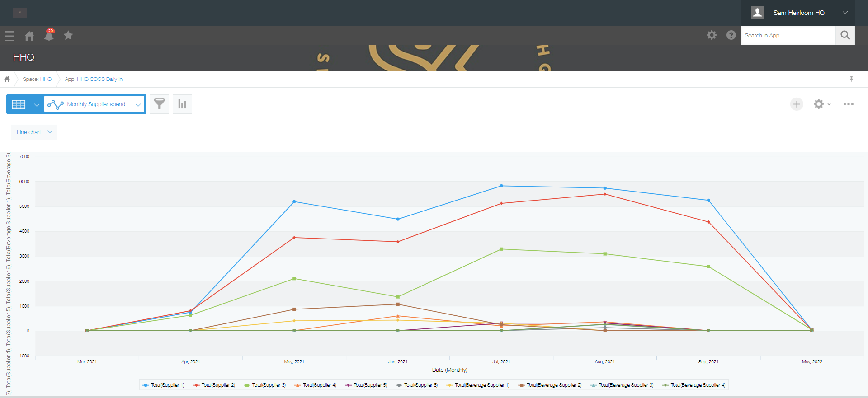Open the three-dots more options menu
The height and width of the screenshot is (398, 868).
pos(848,104)
